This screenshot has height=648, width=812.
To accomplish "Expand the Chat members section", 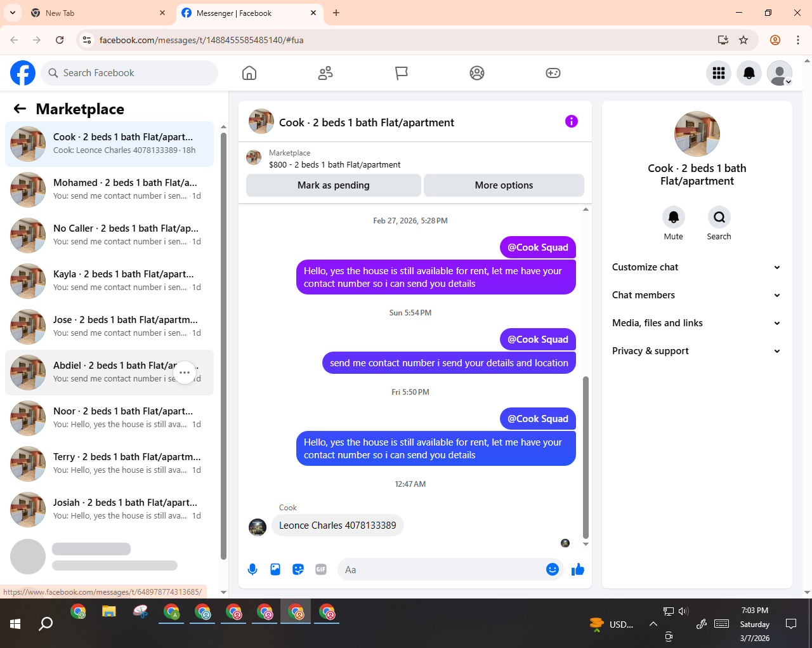I will tap(697, 295).
